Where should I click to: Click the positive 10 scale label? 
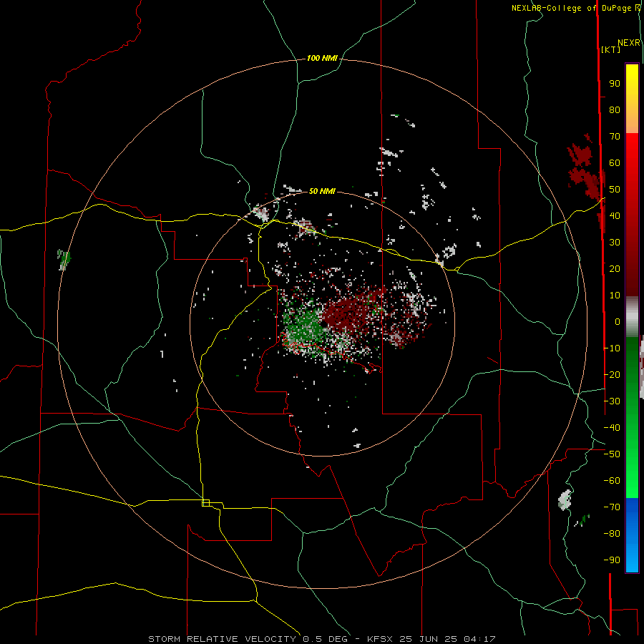pyautogui.click(x=615, y=296)
